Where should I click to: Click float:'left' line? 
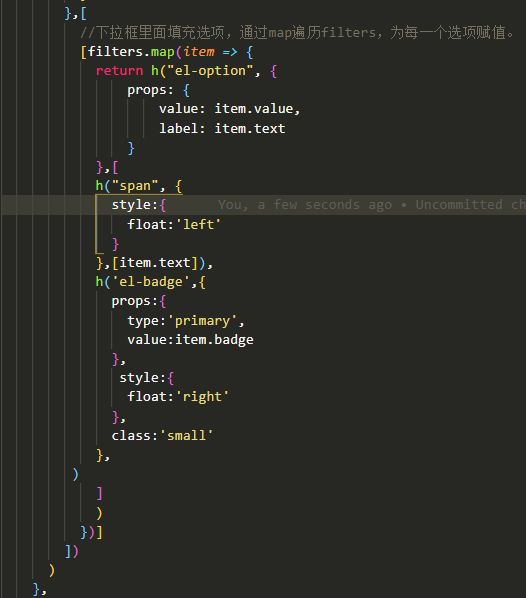(174, 225)
